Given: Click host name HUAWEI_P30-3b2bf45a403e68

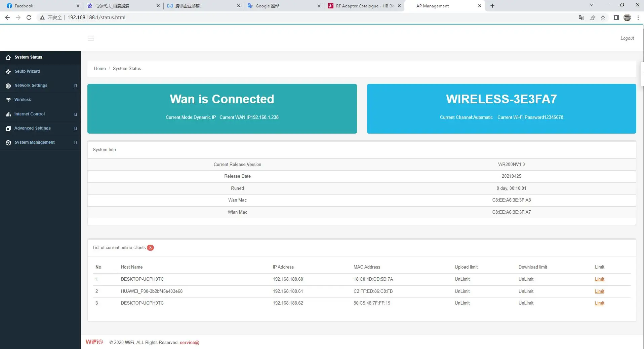Looking at the screenshot, I should pyautogui.click(x=152, y=291).
